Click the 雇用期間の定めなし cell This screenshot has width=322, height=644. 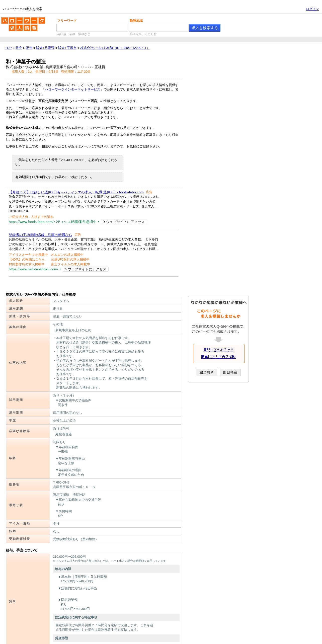(115, 413)
